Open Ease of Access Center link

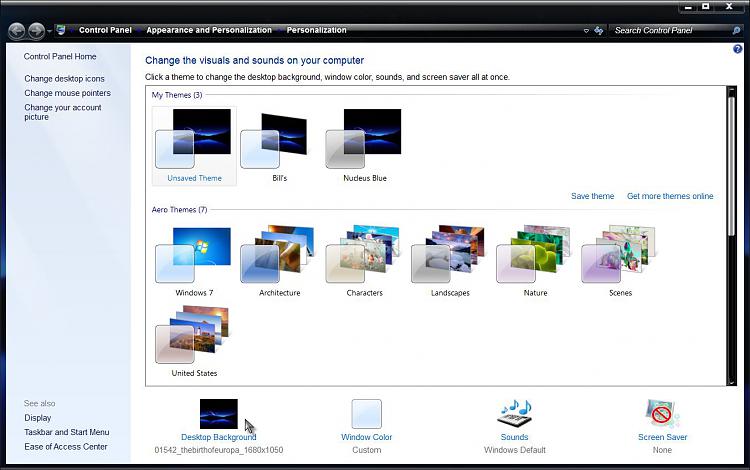tap(66, 446)
